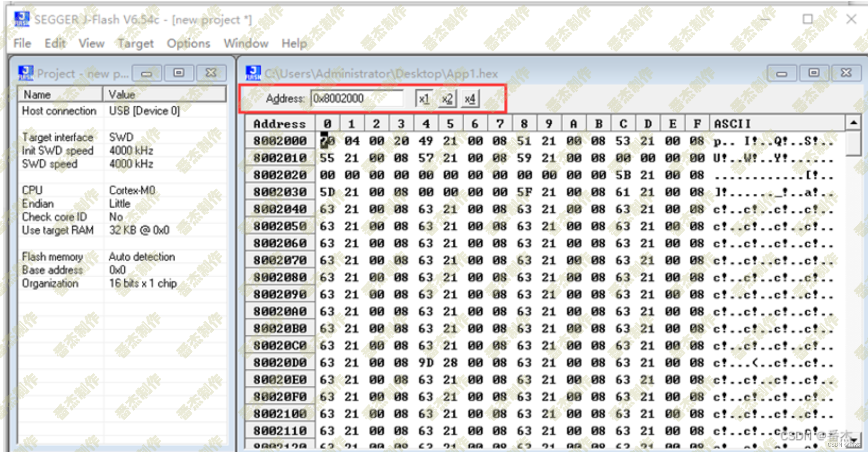Open the Window menu
Screen dimensions: 868x452
[x=246, y=43]
